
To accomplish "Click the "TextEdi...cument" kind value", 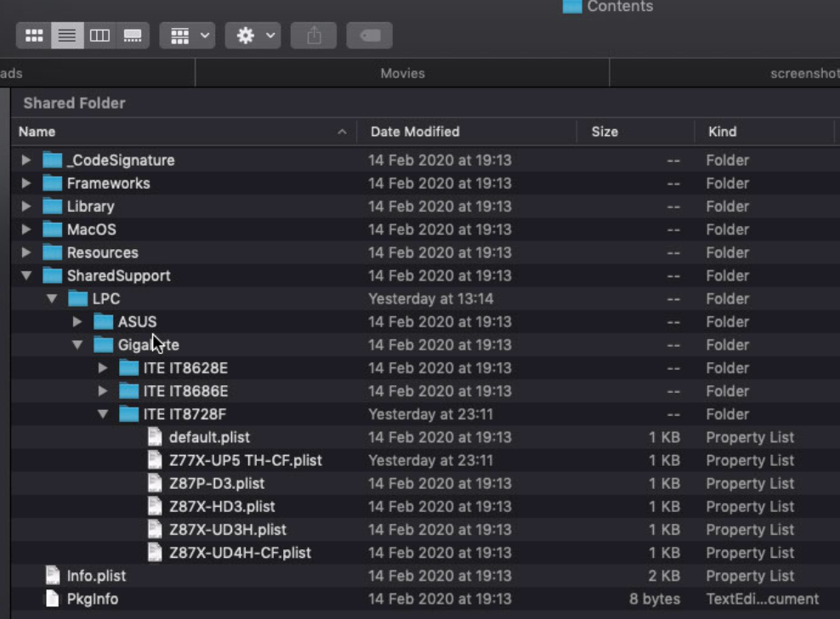I will [x=763, y=599].
